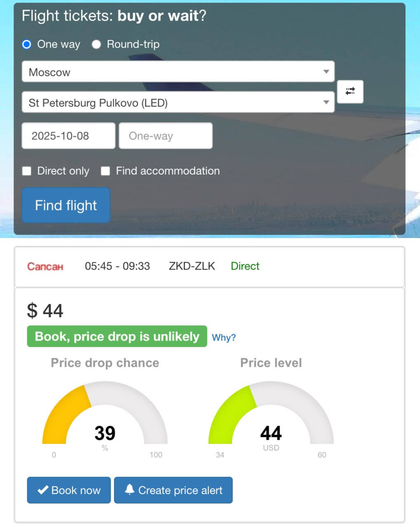Click the Price drop chance gauge
This screenshot has width=420, height=527.
(x=105, y=416)
